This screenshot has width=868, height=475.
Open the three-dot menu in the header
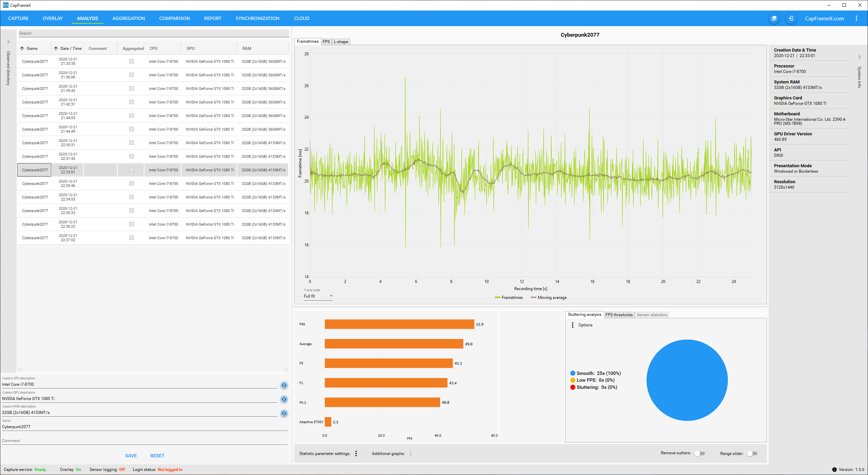[856, 18]
